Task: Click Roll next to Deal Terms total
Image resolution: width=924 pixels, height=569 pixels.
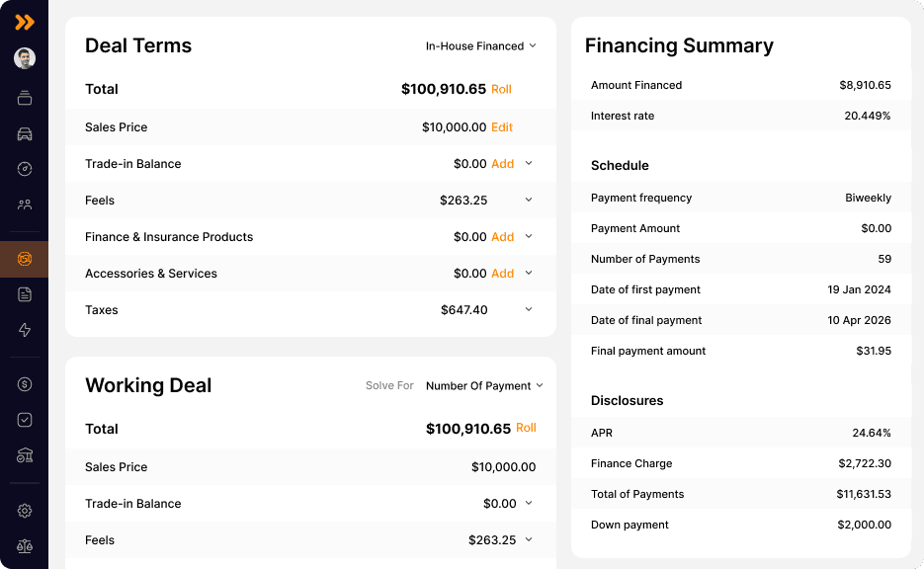Action: 501,90
